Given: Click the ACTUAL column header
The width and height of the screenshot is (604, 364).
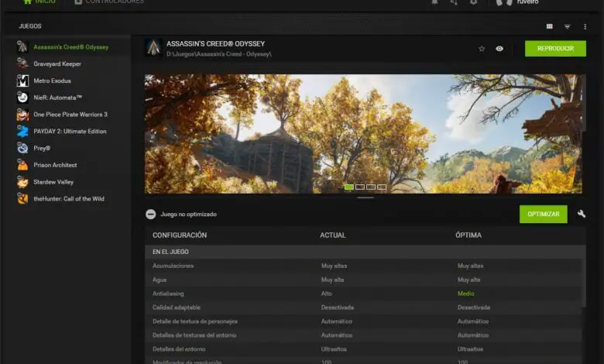Looking at the screenshot, I should pyautogui.click(x=332, y=235).
